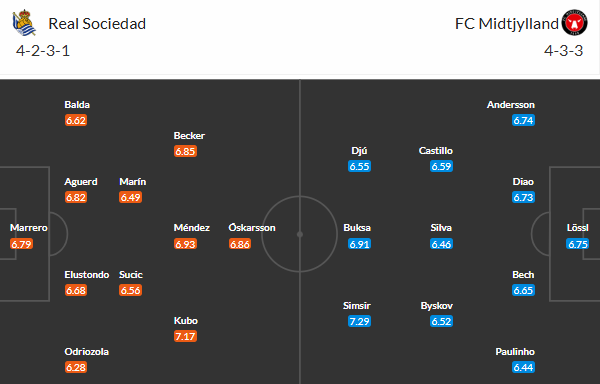The width and height of the screenshot is (600, 384).
Task: Click goalkeeper Lössl's 6.75 rating
Action: coord(577,244)
